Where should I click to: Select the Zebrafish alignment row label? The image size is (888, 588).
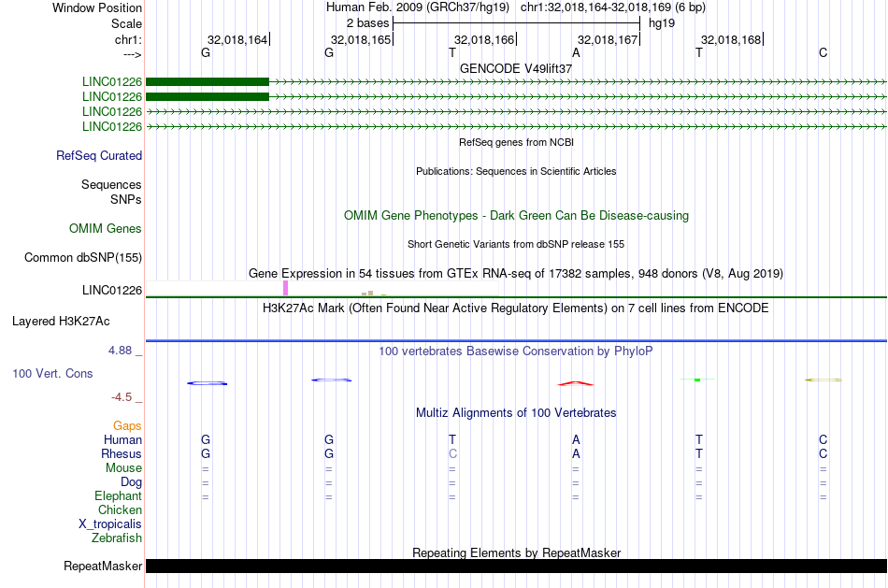[x=117, y=538]
